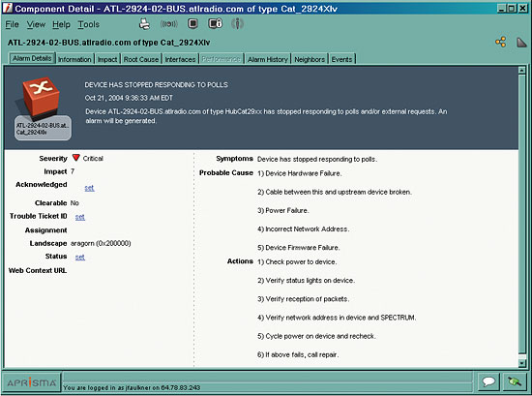Click the application icon in title bar

pos(8,8)
